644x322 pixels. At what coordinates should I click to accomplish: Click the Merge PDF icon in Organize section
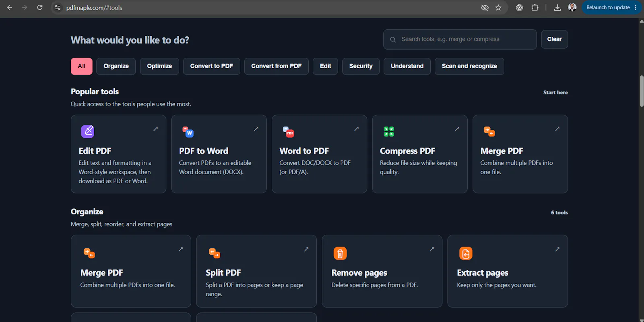tap(89, 253)
